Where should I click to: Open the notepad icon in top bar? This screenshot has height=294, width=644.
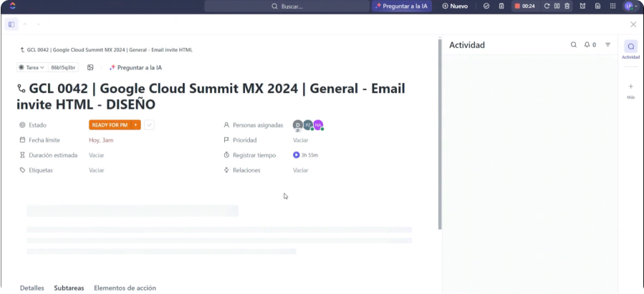click(501, 6)
